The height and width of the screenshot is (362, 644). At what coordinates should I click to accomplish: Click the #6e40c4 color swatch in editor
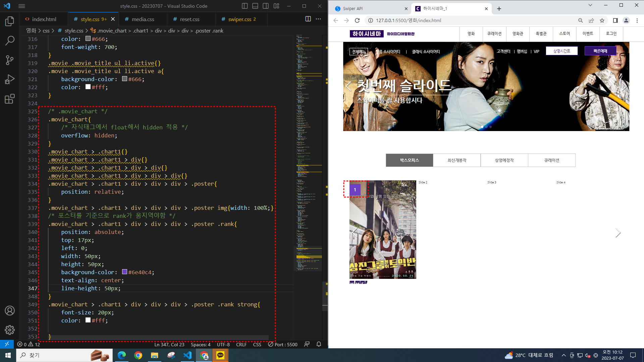(124, 272)
